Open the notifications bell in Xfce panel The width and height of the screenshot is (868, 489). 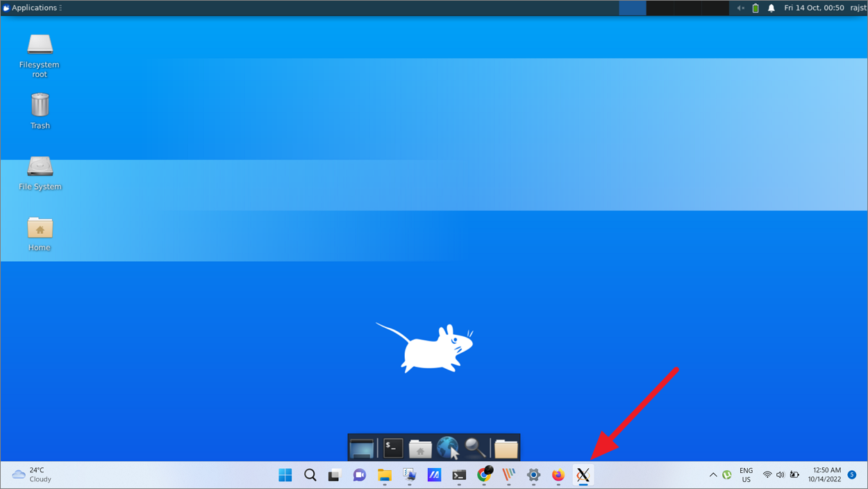pyautogui.click(x=771, y=8)
